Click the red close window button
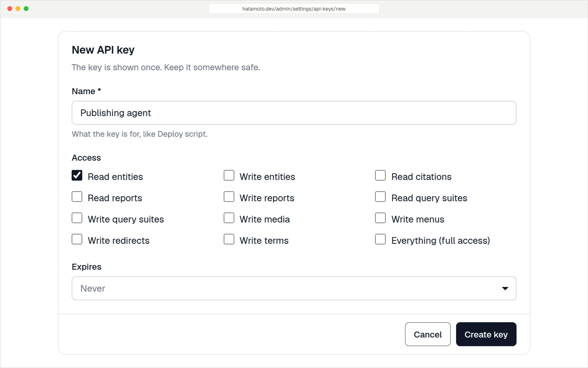This screenshot has height=368, width=588. pos(10,9)
